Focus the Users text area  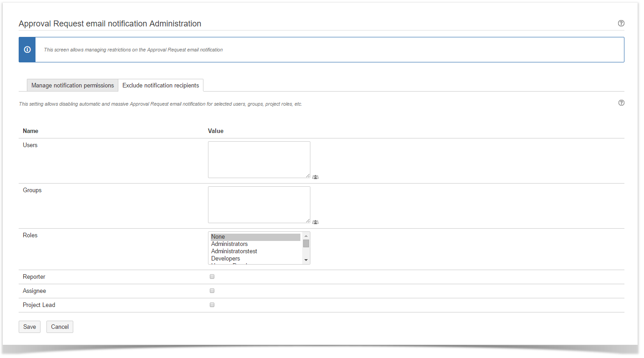pos(259,159)
